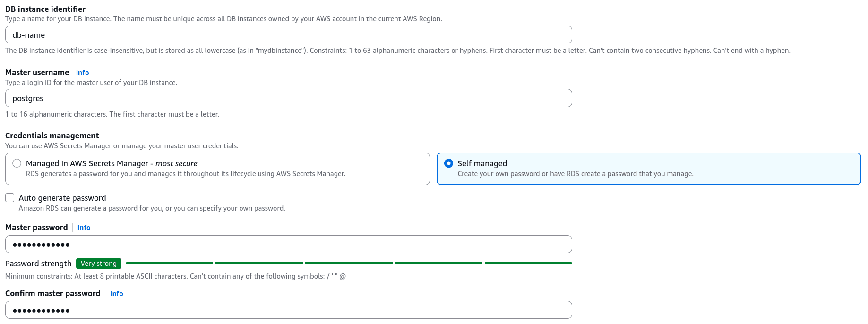
Task: Click the 'Create your own password' description text
Action: (x=576, y=174)
